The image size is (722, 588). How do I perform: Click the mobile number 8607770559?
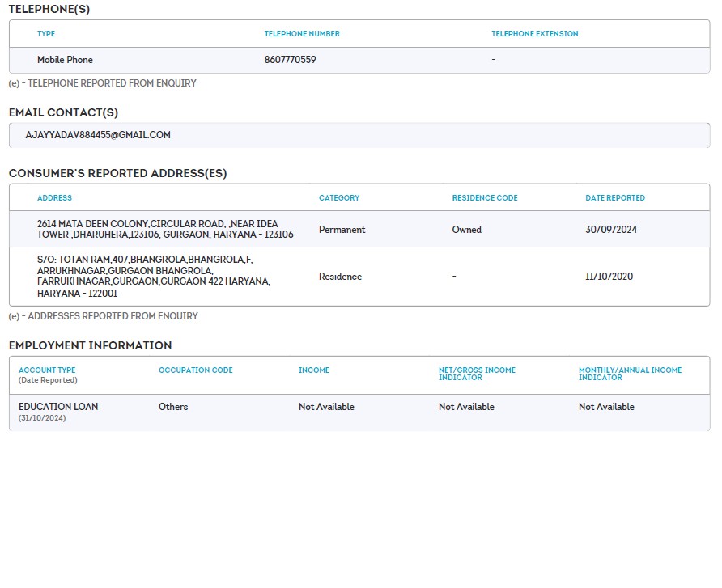[290, 60]
